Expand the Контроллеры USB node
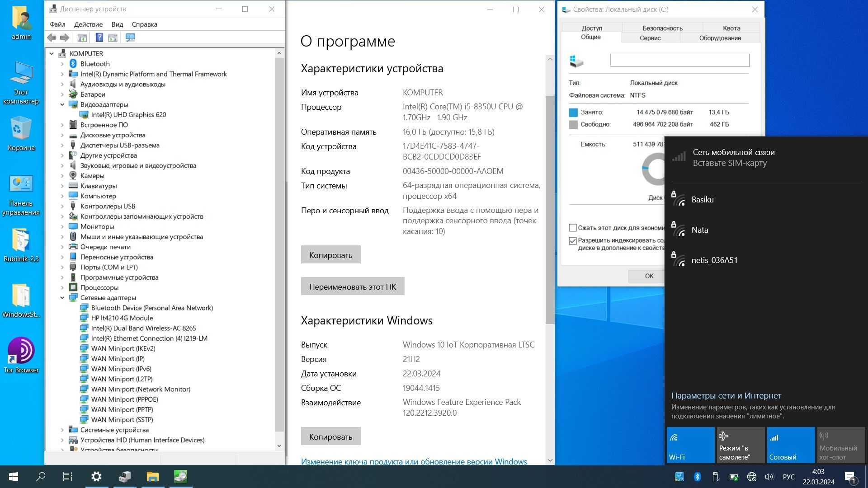Viewport: 868px width, 488px height. click(62, 206)
